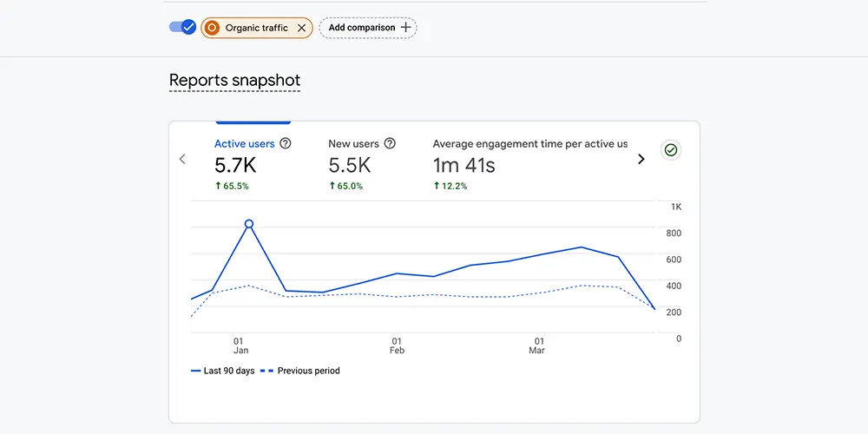Remove the Organic traffic comparison with X
Viewport: 868px width, 434px height.
coord(301,28)
